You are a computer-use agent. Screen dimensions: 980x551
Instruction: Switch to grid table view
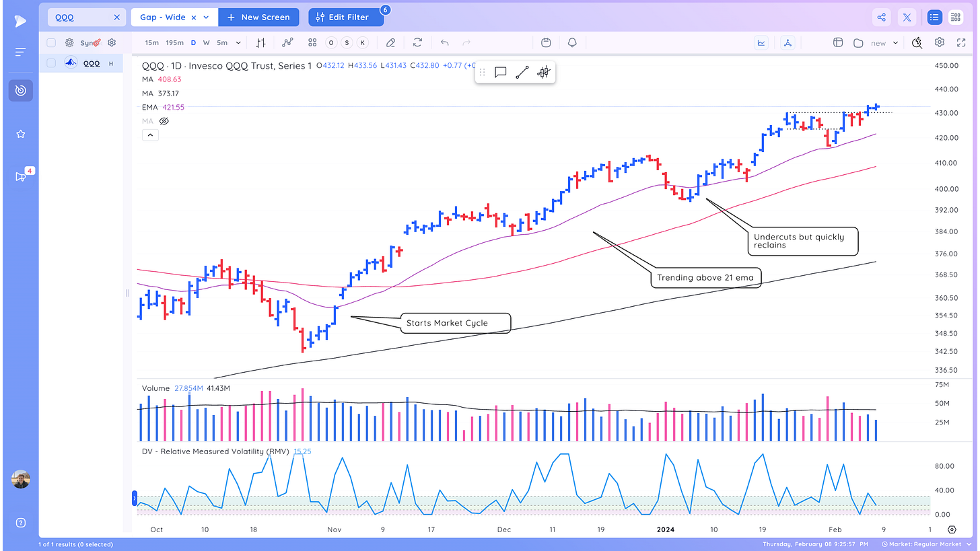click(955, 17)
